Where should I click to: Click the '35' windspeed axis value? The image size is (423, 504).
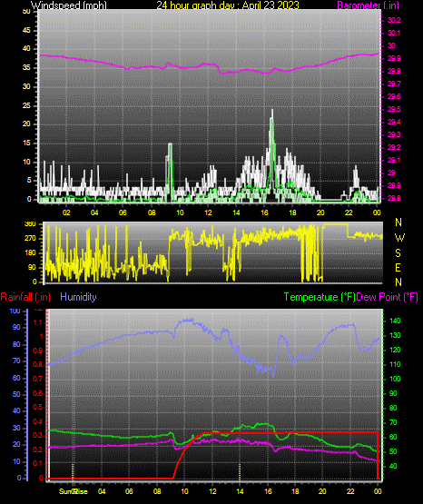(26, 68)
